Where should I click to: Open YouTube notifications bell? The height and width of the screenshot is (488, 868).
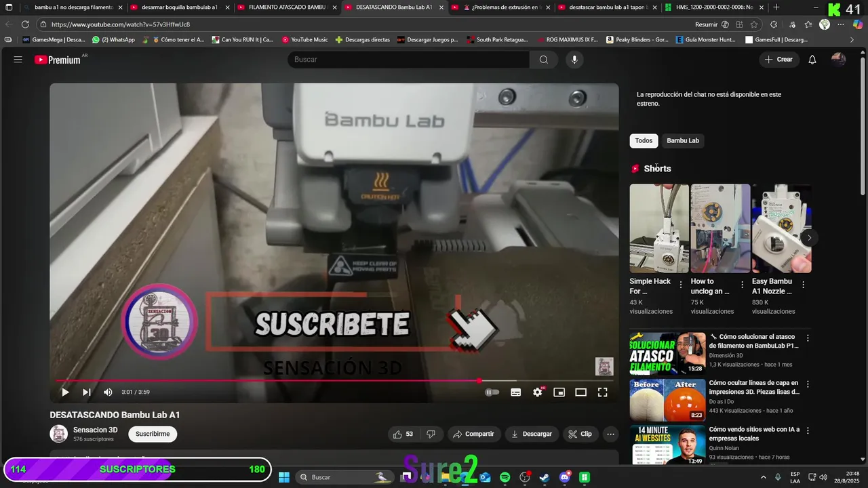(x=812, y=60)
